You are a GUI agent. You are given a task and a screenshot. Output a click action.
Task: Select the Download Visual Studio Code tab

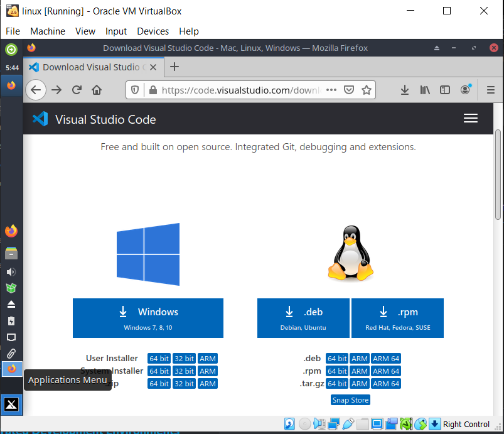click(x=88, y=67)
